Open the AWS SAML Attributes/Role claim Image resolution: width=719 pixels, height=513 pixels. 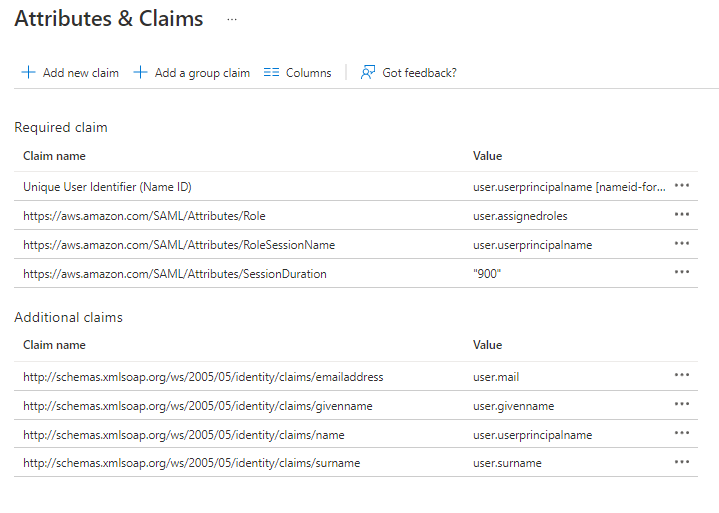(x=144, y=216)
